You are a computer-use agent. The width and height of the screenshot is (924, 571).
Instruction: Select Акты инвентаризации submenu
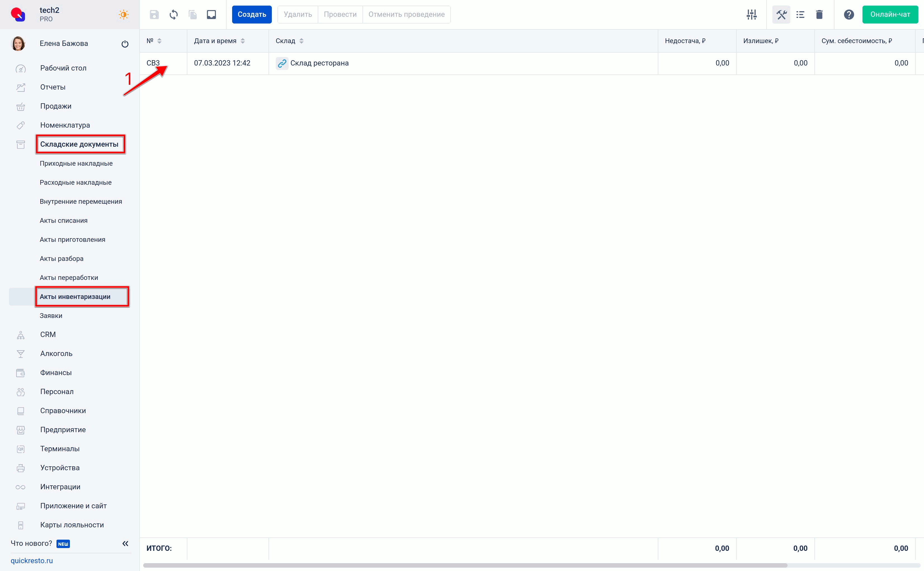click(x=75, y=297)
